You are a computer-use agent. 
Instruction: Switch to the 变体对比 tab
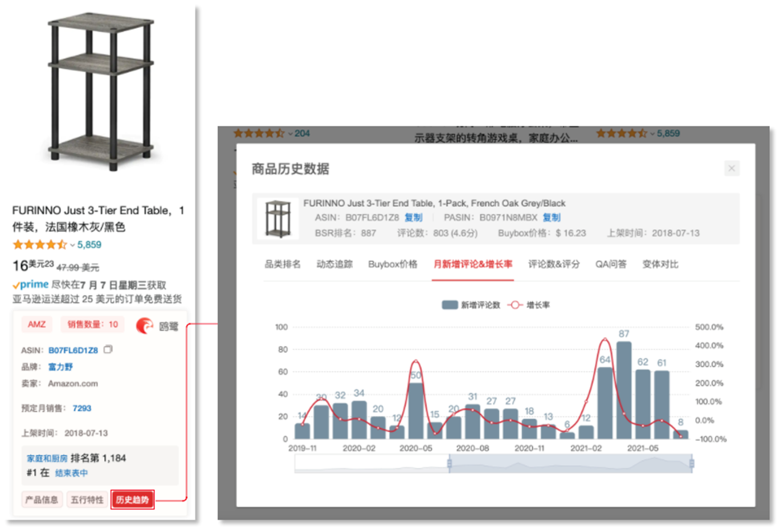click(660, 264)
